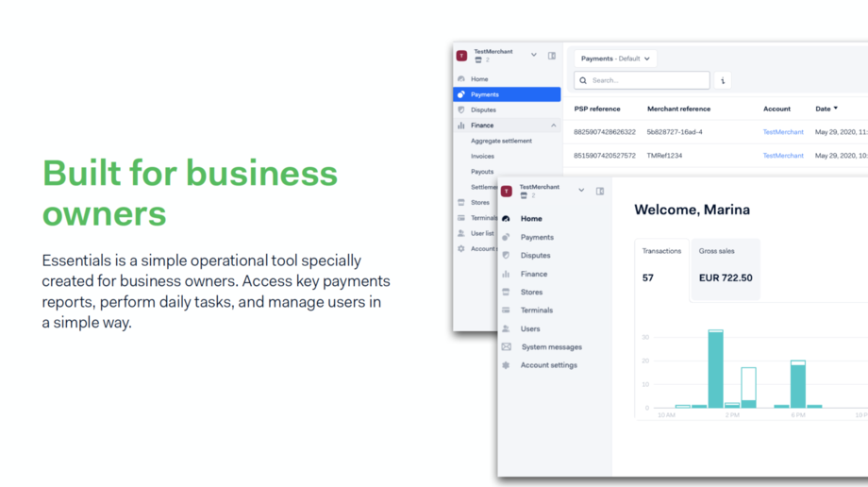The height and width of the screenshot is (487, 868).
Task: Click the Stores icon in back window sidebar
Action: click(x=461, y=202)
